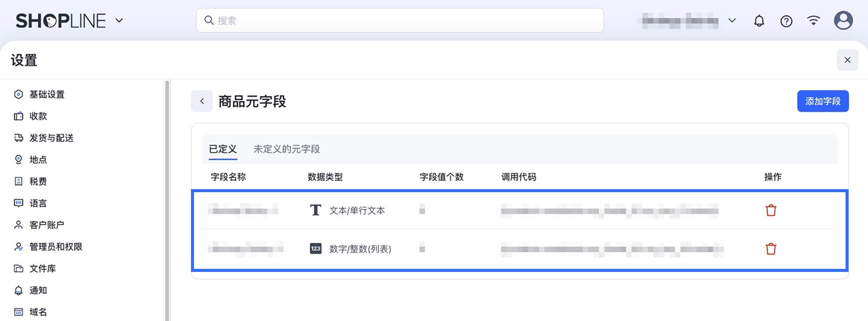Click the 添加字段 button

pyautogui.click(x=823, y=101)
